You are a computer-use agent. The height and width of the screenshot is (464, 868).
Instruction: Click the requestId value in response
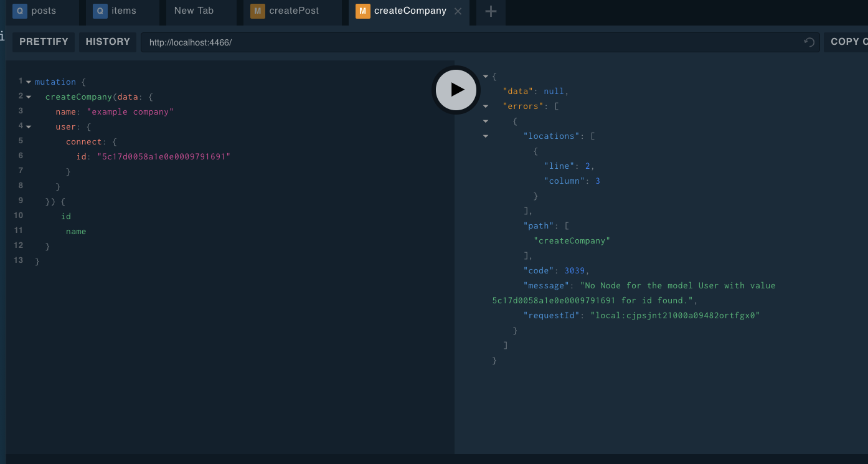tap(676, 316)
